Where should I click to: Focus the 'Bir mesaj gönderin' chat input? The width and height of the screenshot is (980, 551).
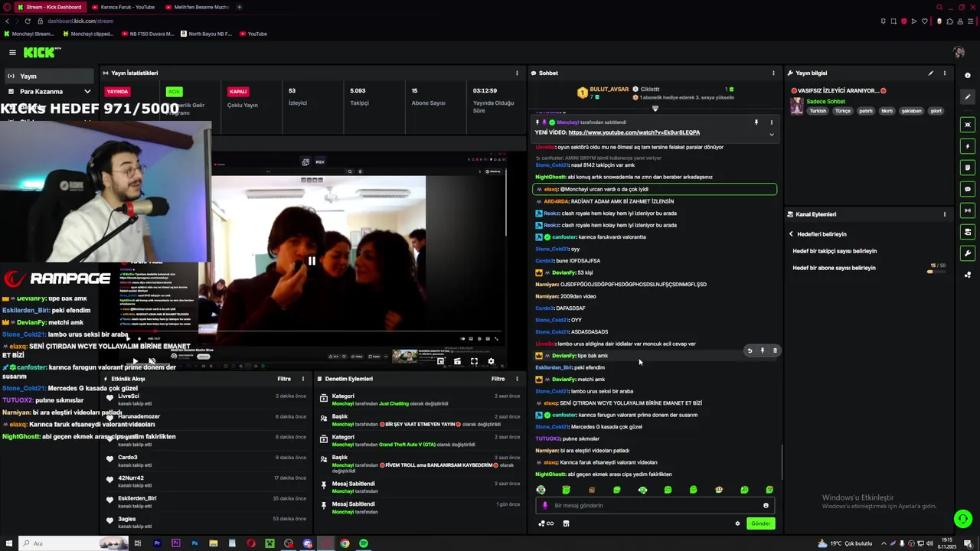(655, 505)
